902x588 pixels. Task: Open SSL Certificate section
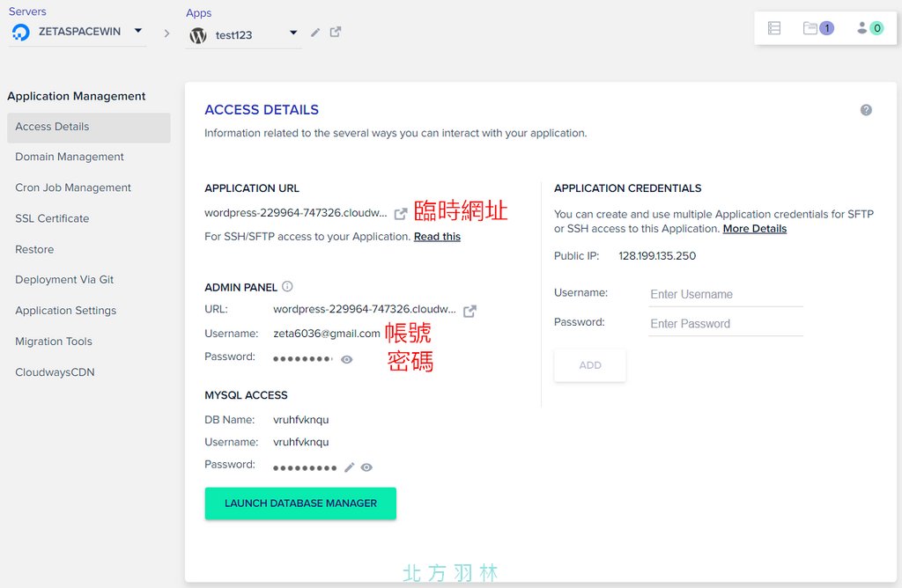point(52,218)
